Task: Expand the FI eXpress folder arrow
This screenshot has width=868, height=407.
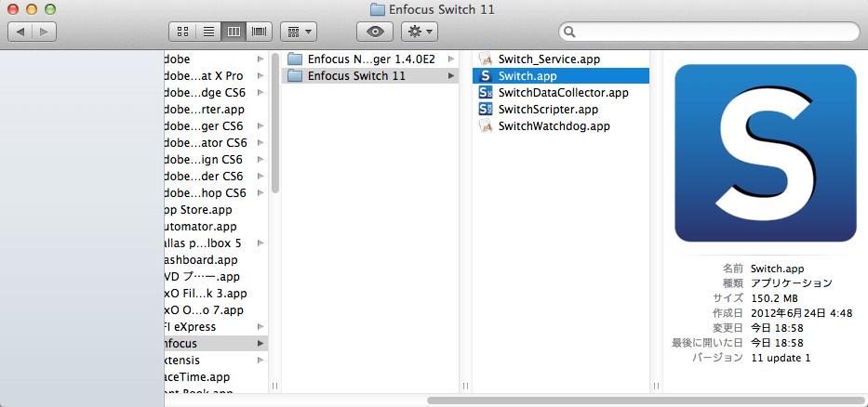Action: (260, 327)
